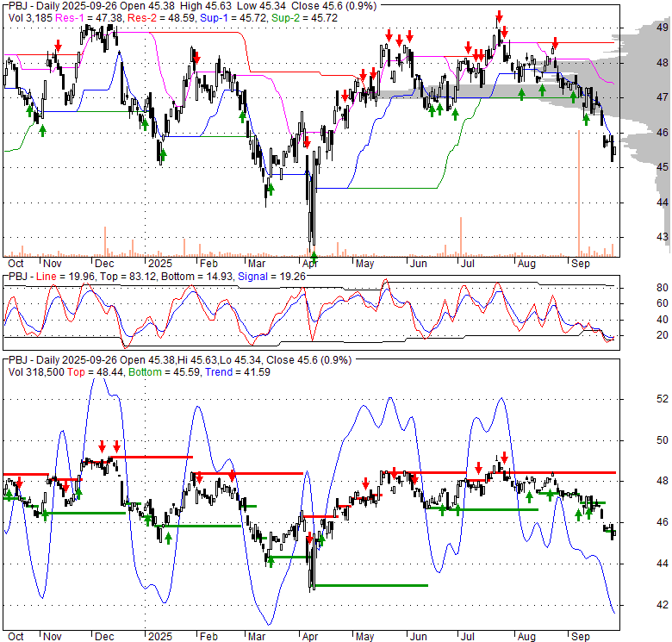This screenshot has height=642, width=672.
Task: Click the 20 level label on oscillator axis
Action: [663, 335]
